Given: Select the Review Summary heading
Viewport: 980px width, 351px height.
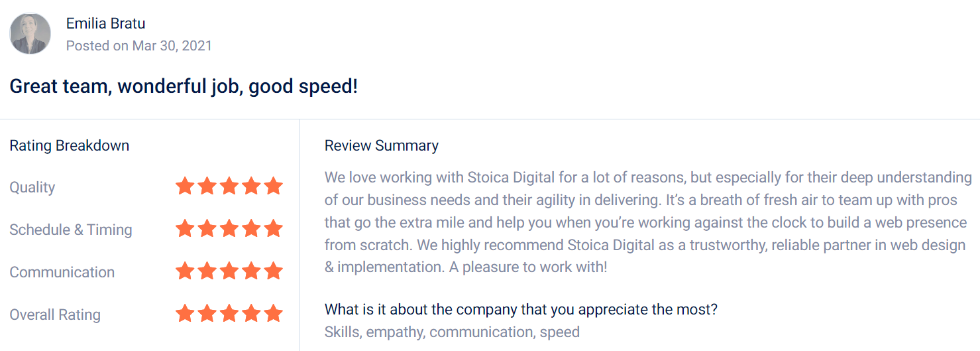Looking at the screenshot, I should [382, 146].
